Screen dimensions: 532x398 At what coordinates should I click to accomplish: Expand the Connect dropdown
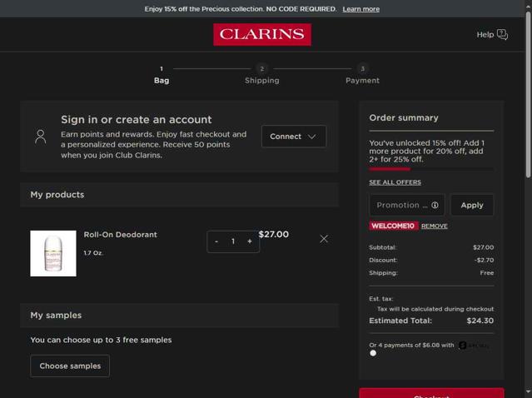tap(294, 137)
